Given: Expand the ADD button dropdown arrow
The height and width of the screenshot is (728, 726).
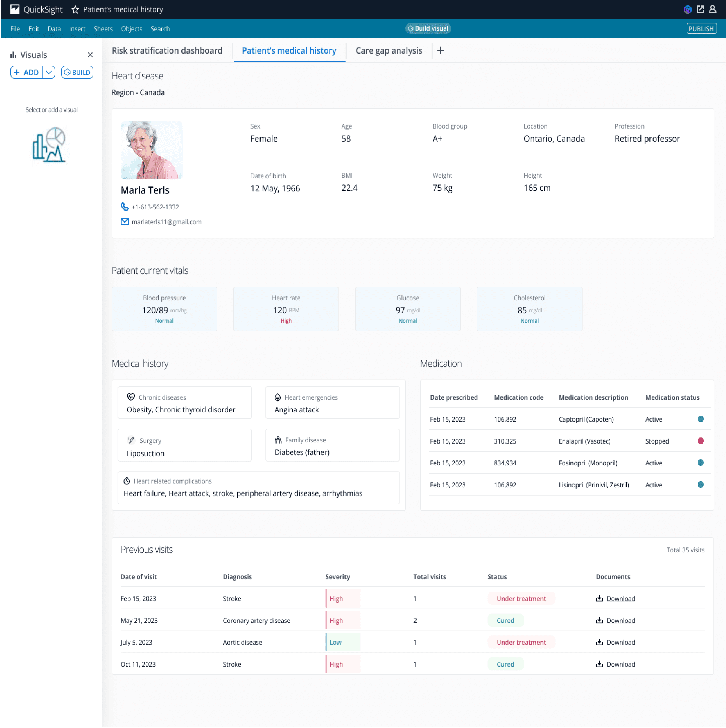Looking at the screenshot, I should (x=49, y=72).
